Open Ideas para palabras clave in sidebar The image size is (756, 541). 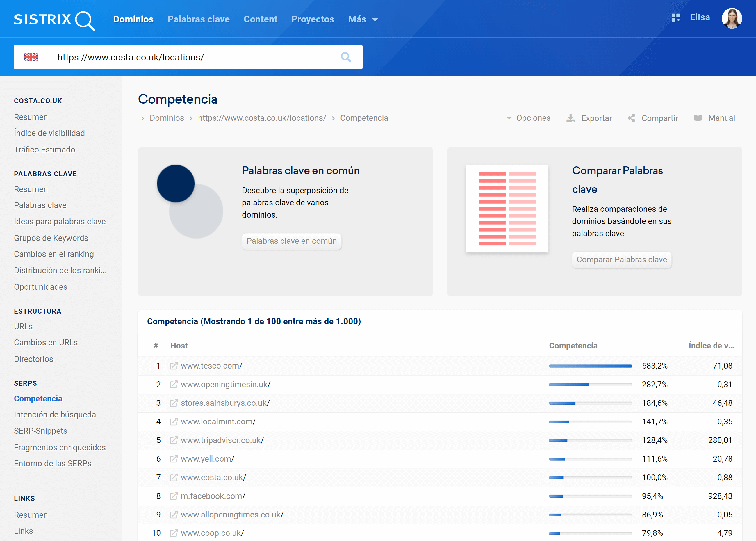[x=60, y=222]
